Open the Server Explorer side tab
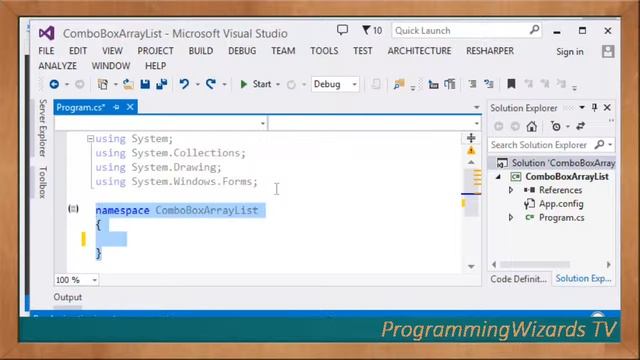The height and width of the screenshot is (360, 640). (42, 128)
